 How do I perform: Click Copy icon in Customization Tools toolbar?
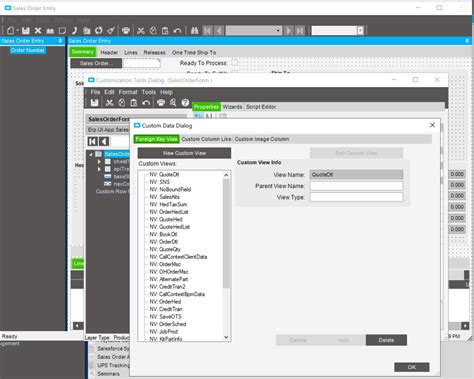click(x=122, y=103)
